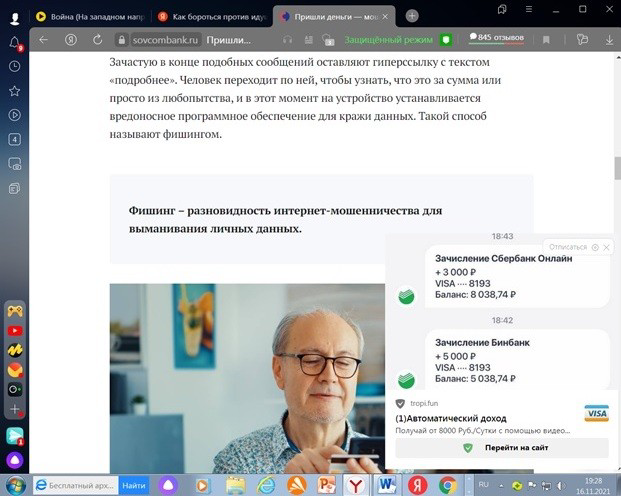The image size is (621, 496).
Task: Launch Alice assistant purple icon
Action: 15,460
